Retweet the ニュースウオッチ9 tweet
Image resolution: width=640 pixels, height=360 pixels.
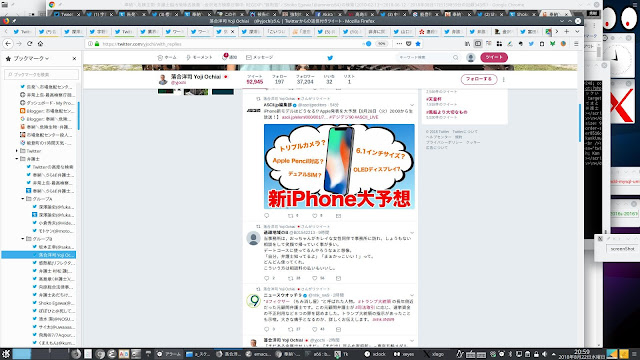(x=291, y=329)
